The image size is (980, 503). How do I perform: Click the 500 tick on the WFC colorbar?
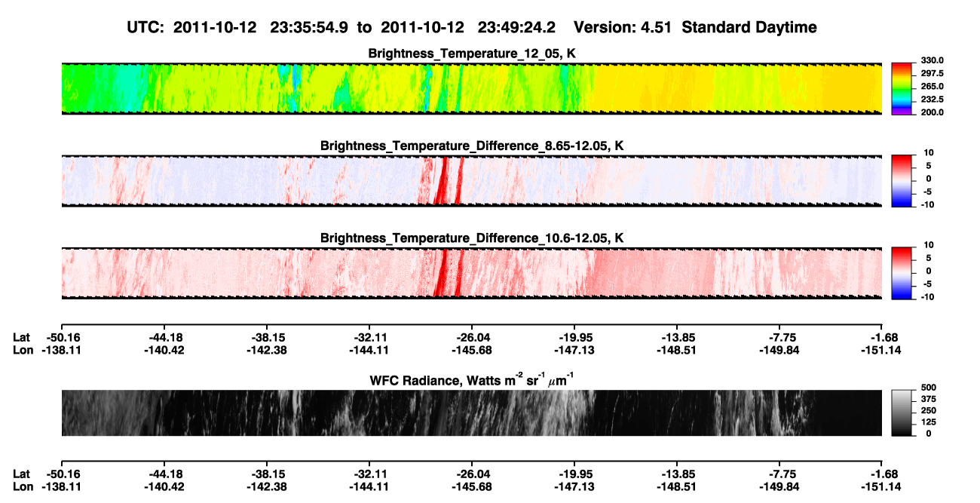click(929, 388)
